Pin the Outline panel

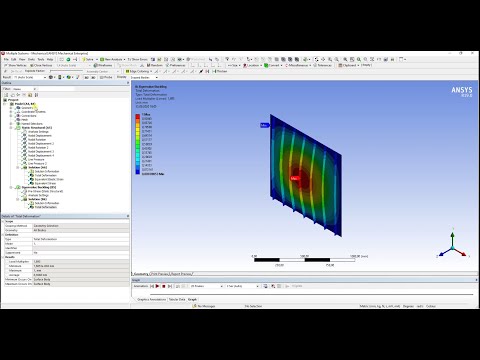pyautogui.click(x=128, y=83)
